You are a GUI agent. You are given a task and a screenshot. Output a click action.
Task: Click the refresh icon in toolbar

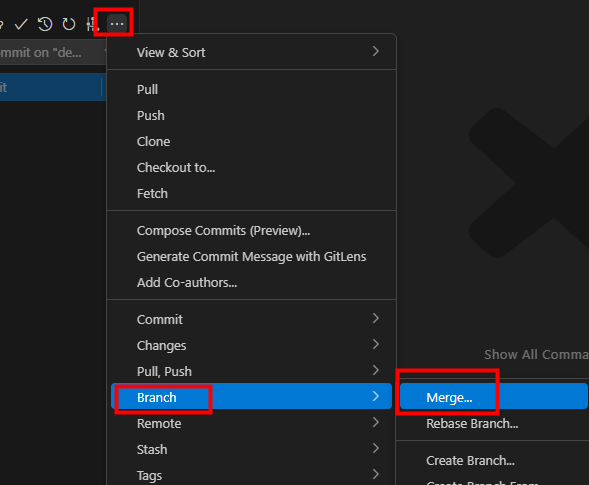(x=69, y=24)
